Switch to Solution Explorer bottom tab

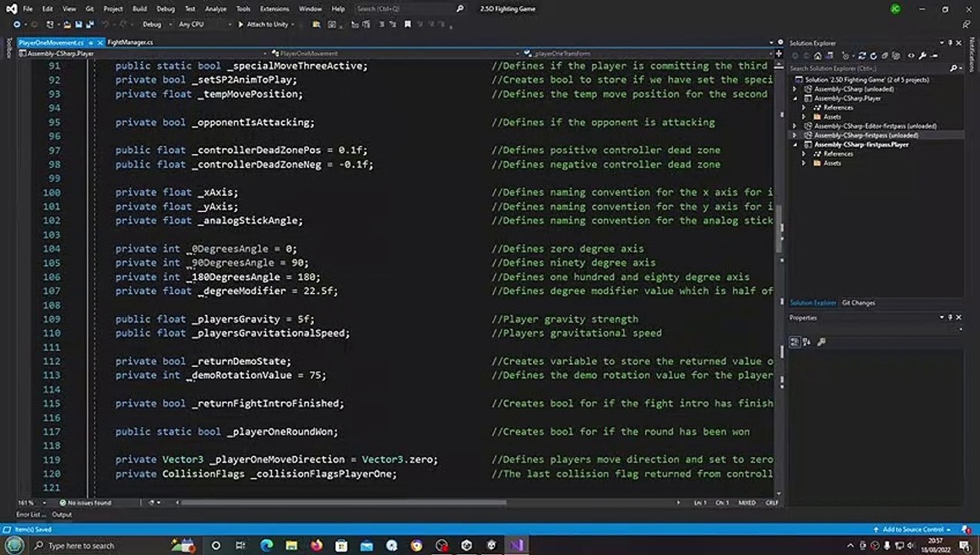(x=813, y=303)
